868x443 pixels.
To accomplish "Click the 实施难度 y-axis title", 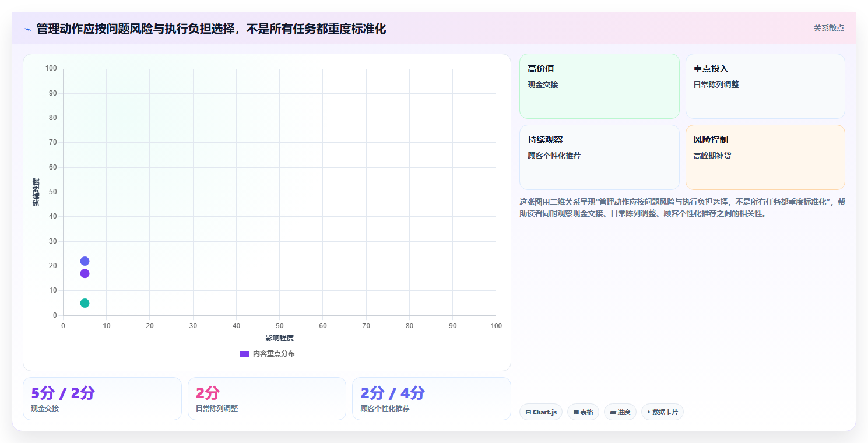I will pyautogui.click(x=36, y=192).
